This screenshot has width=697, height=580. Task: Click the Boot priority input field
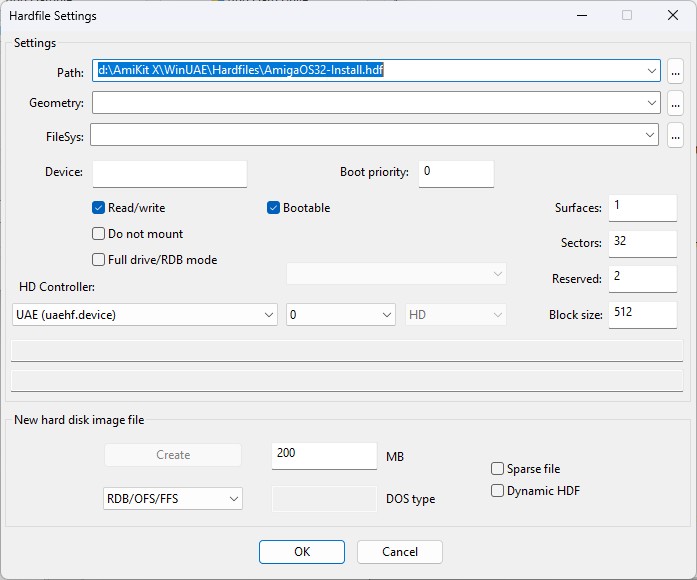[x=456, y=173]
